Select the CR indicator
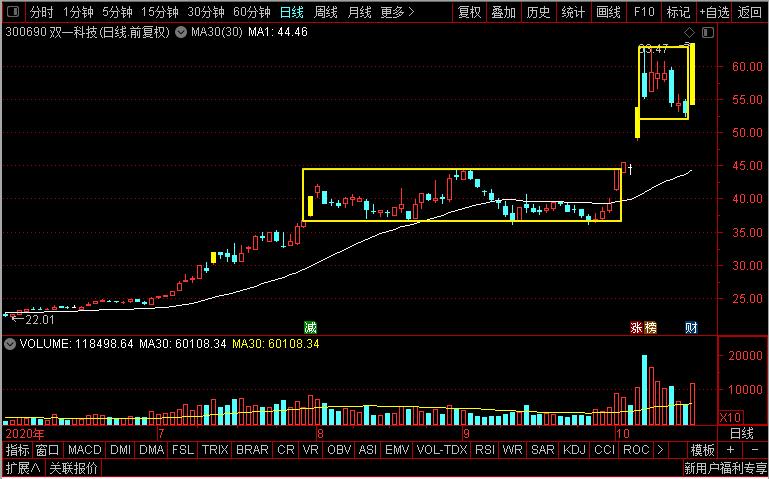770x479 pixels. [286, 450]
